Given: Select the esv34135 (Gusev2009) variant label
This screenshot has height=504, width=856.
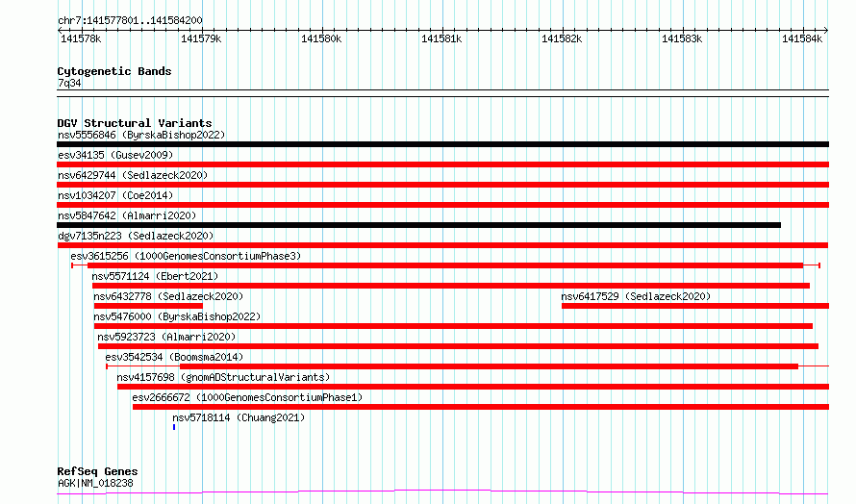Looking at the screenshot, I should tap(115, 155).
